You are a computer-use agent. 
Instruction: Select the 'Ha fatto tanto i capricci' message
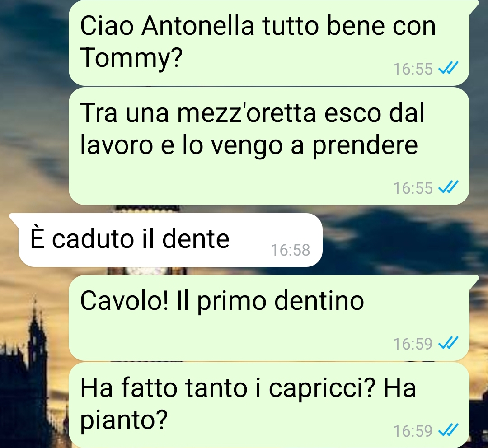tap(269, 406)
